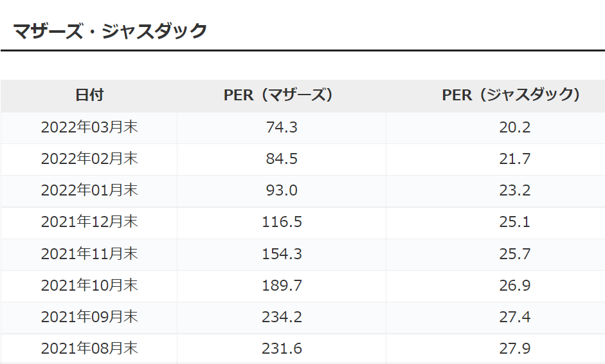This screenshot has width=605, height=364.
Task: Select the JASDAQ PER value 21.7
Action: point(514,159)
